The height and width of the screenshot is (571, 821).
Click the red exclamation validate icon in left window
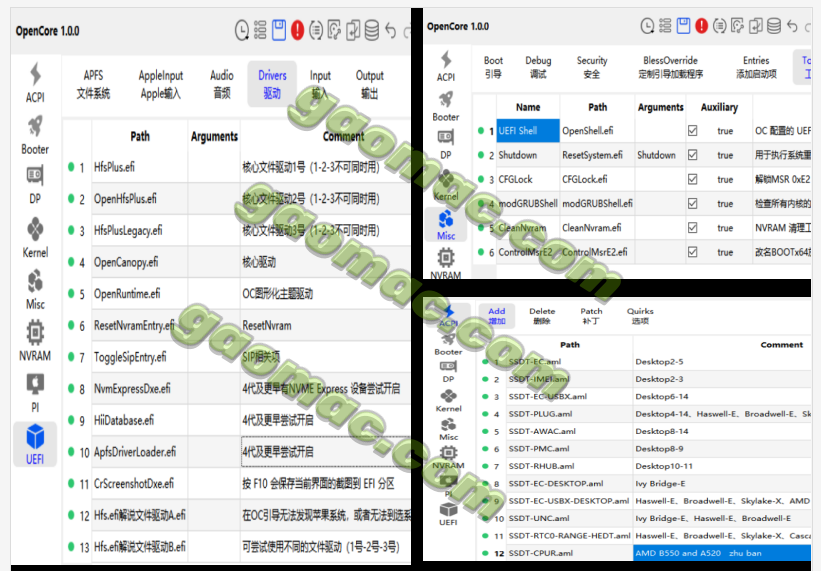point(297,30)
